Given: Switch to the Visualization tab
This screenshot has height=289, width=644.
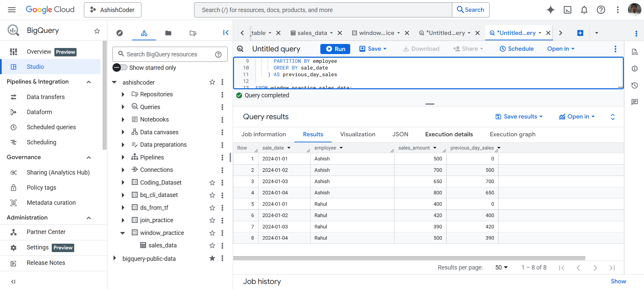Looking at the screenshot, I should coord(358,134).
